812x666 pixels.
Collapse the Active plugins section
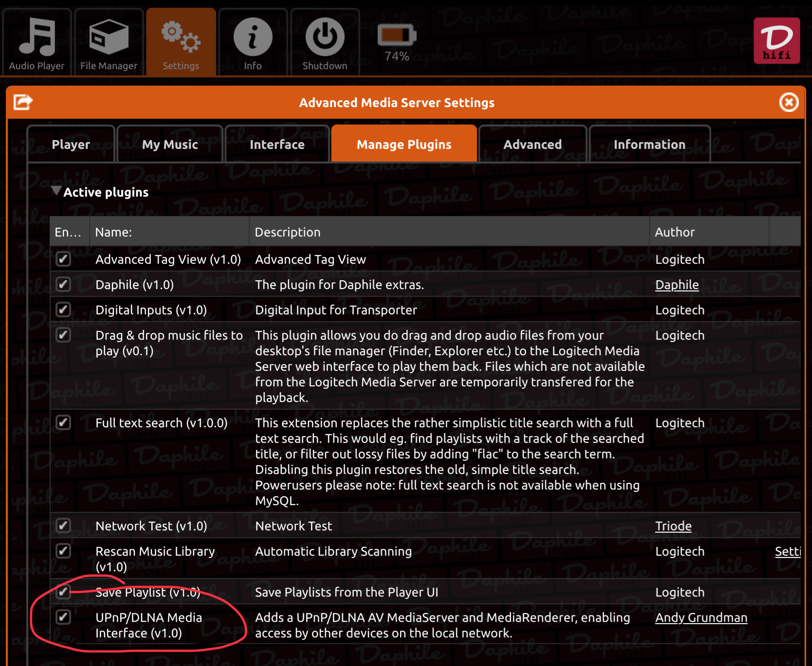click(x=56, y=190)
